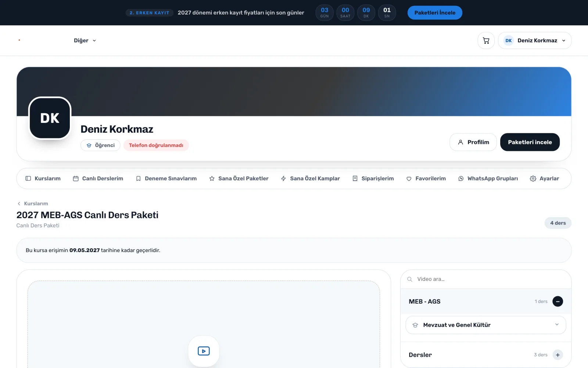The image size is (588, 368).
Task: Click the dark Paketleri incele profile button
Action: (x=530, y=142)
